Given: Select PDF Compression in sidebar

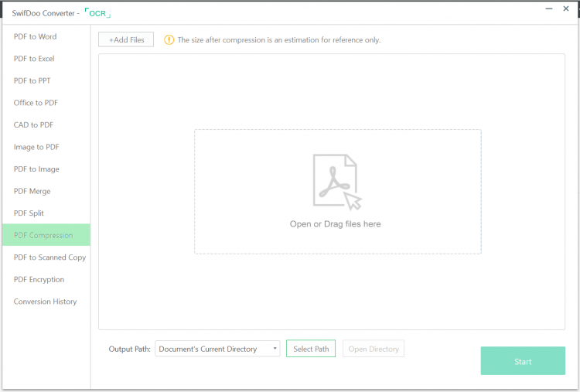Looking at the screenshot, I should click(x=46, y=235).
